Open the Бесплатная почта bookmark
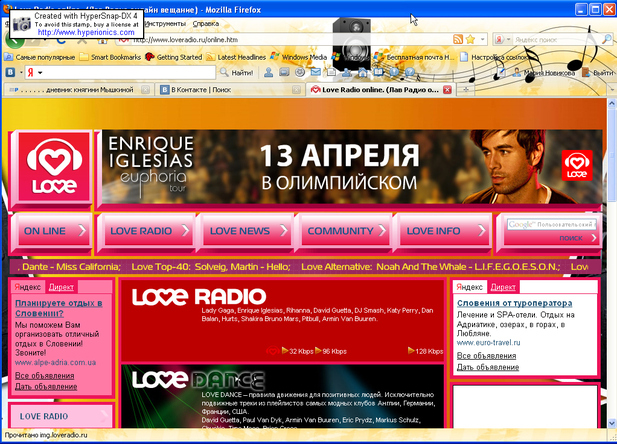Viewport: 617px width, 444px height. tap(414, 57)
